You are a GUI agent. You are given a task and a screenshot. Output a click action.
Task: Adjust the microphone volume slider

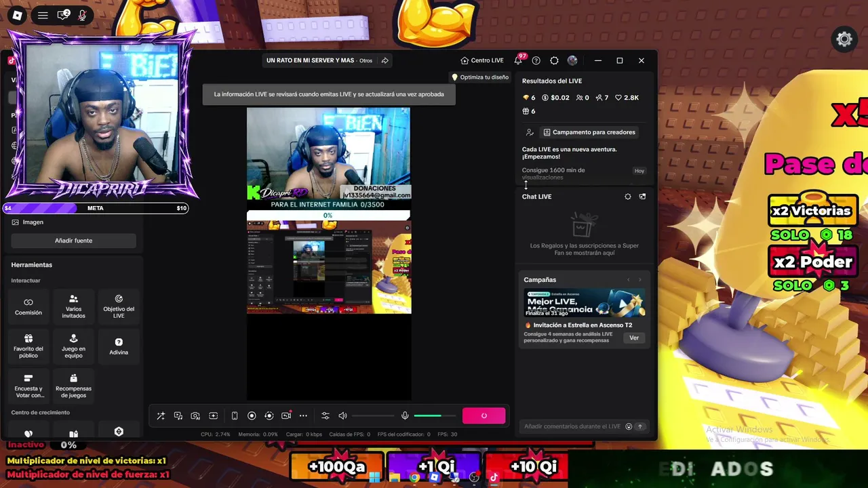[x=435, y=415]
